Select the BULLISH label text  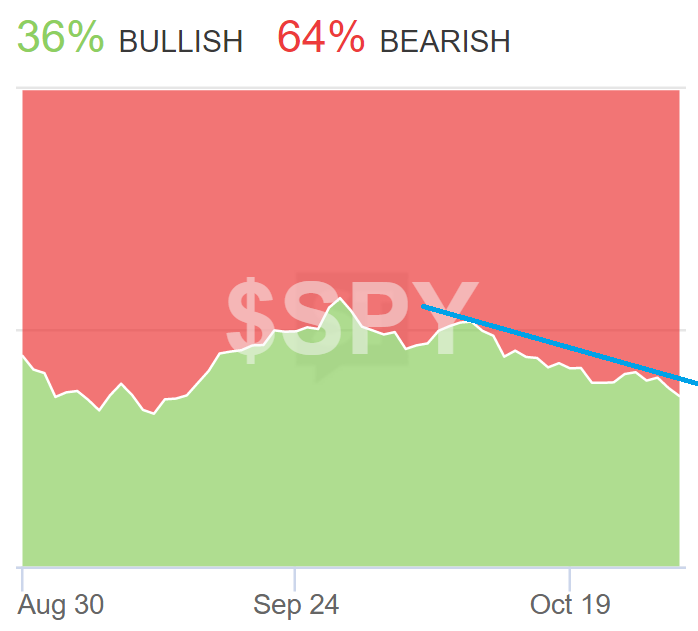[x=180, y=41]
